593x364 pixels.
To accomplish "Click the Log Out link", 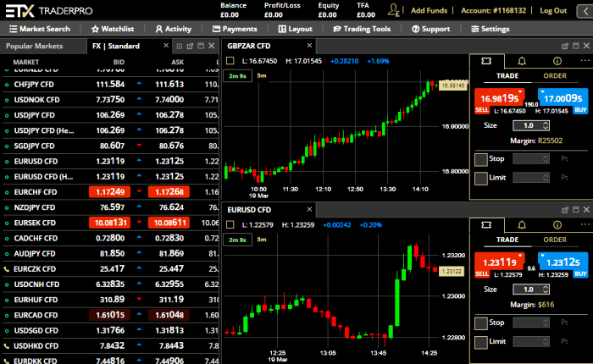I will (x=553, y=11).
